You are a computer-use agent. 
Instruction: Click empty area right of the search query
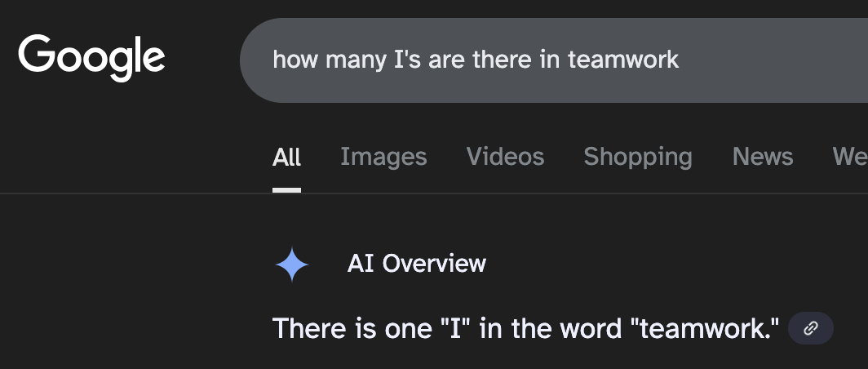tap(775, 60)
